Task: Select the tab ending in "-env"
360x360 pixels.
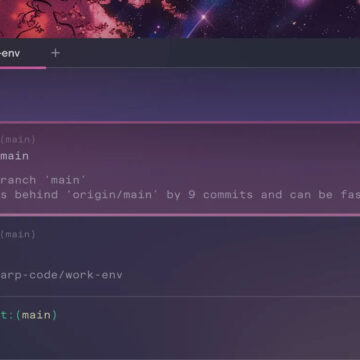Action: (x=22, y=53)
